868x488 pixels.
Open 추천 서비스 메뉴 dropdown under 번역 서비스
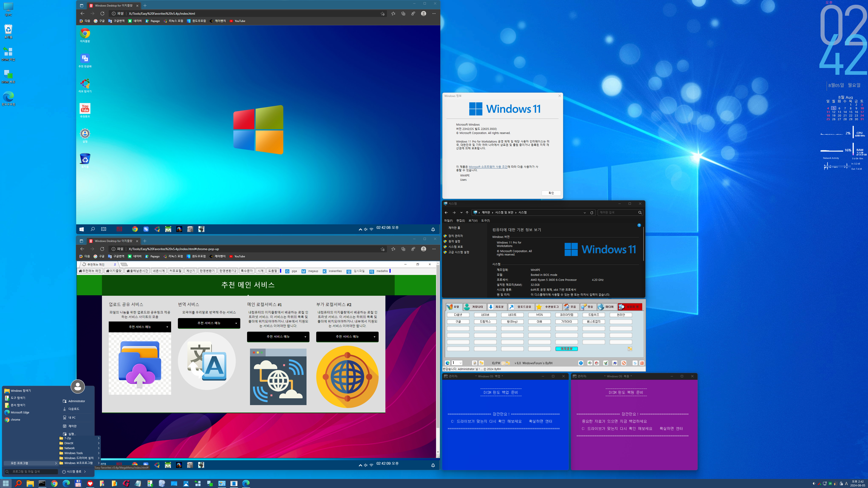[209, 323]
